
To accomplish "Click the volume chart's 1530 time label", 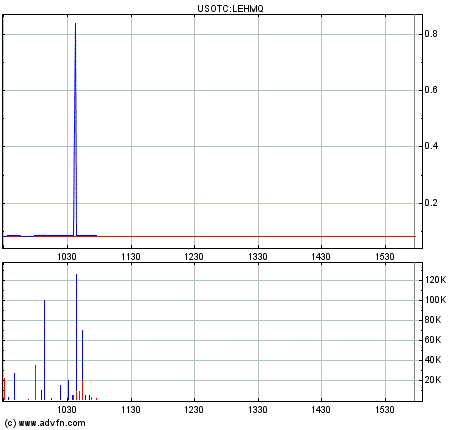I will point(385,410).
